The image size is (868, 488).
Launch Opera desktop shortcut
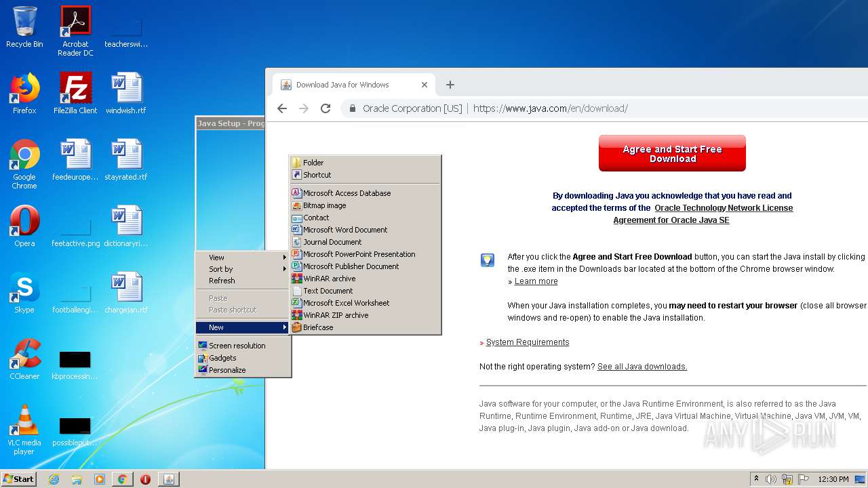click(24, 226)
